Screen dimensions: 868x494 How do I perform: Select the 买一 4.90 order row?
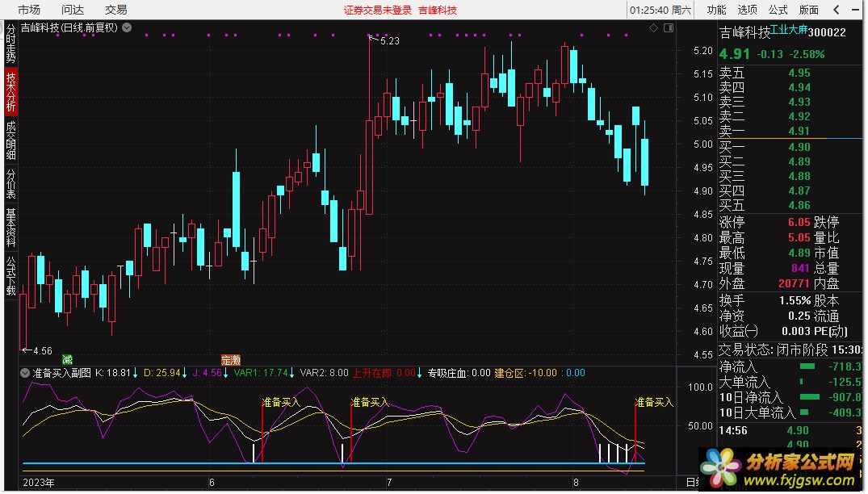(790, 147)
